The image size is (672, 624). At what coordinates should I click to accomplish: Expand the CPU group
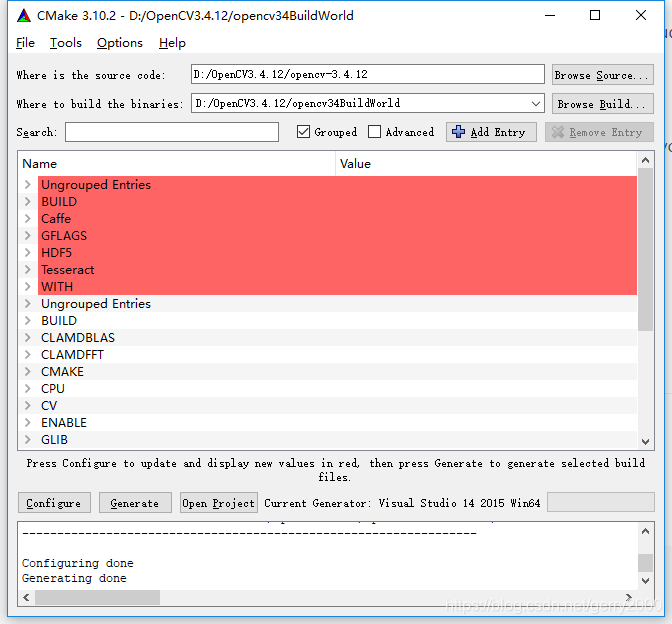[28, 388]
